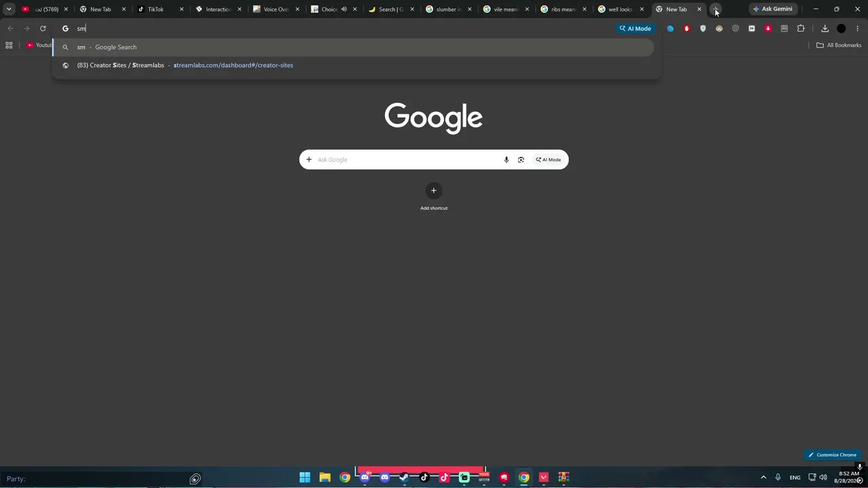The image size is (868, 488).
Task: Open the grey S-hexagon extension icon
Action: pyautogui.click(x=735, y=28)
